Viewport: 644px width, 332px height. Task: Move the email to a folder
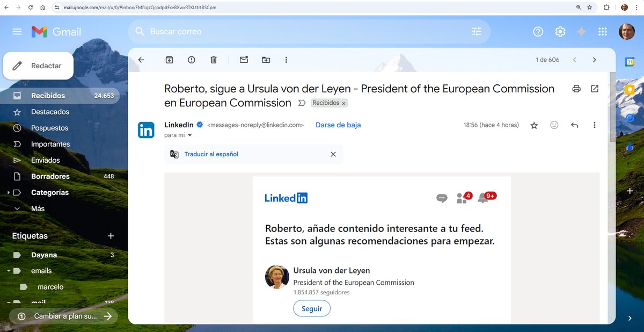[x=266, y=60]
